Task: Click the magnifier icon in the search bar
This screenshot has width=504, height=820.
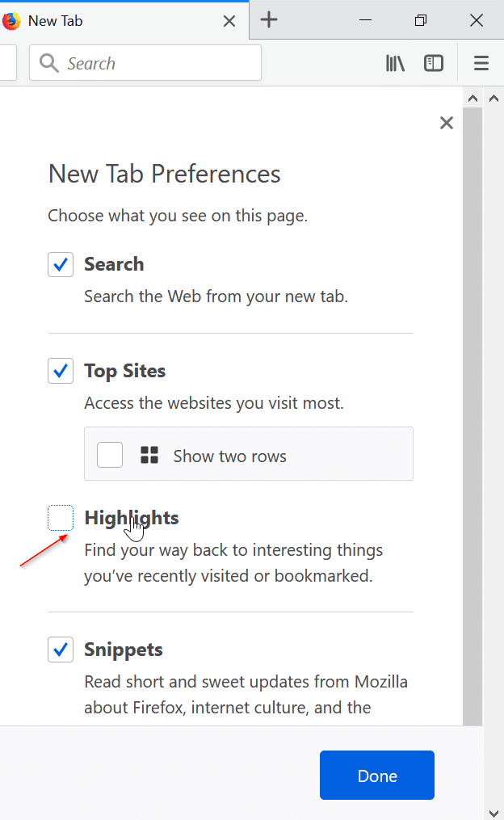Action: point(48,62)
